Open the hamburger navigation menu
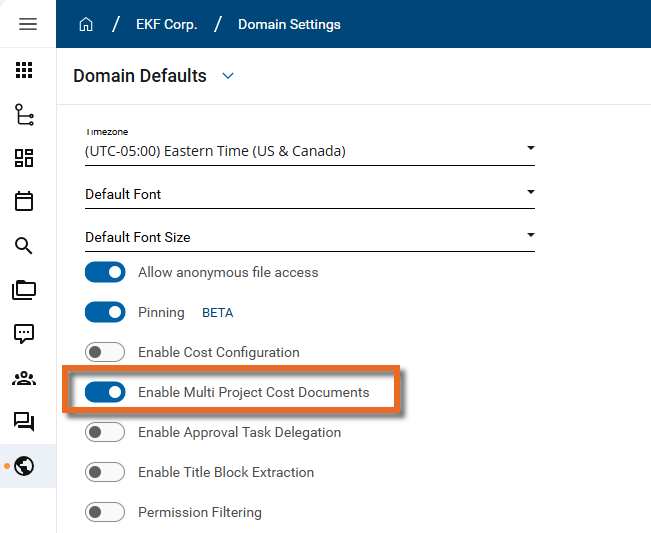The height and width of the screenshot is (533, 651). pyautogui.click(x=28, y=24)
